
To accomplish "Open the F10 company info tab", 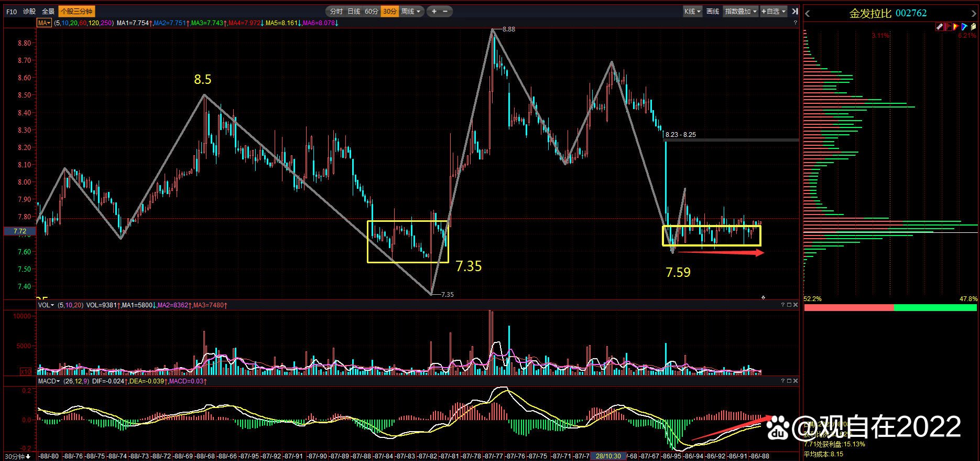I will [12, 11].
